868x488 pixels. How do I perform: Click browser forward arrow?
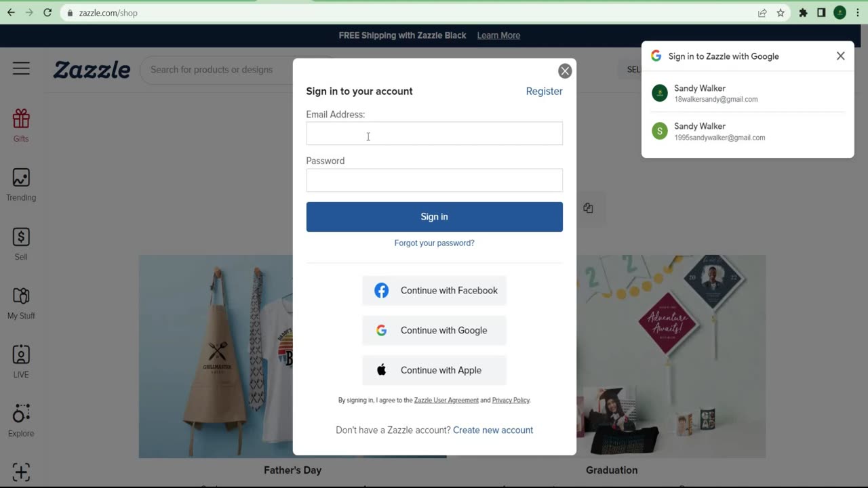tap(29, 13)
